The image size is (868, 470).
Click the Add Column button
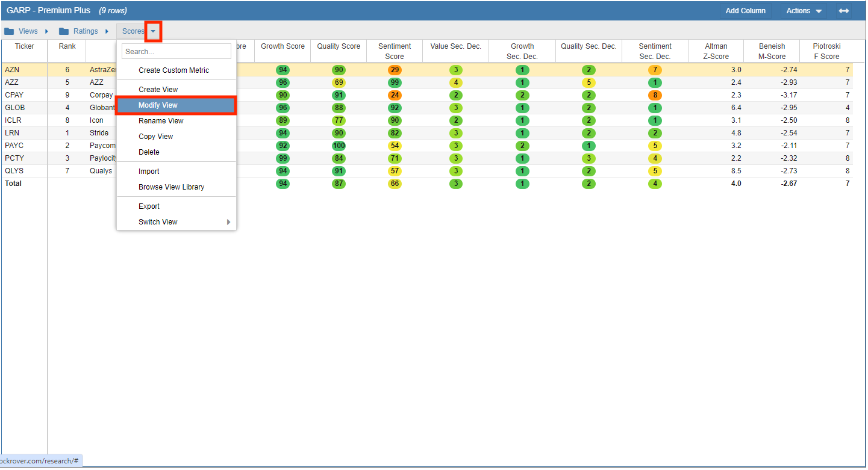(746, 11)
